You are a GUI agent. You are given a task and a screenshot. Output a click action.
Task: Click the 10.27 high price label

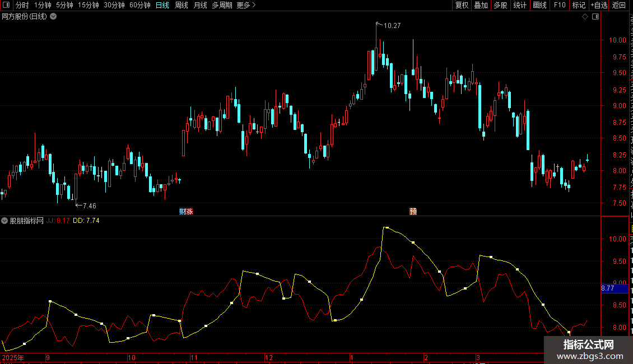tap(392, 25)
